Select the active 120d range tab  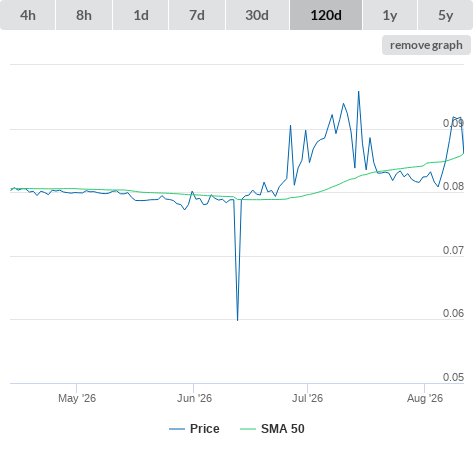click(326, 15)
